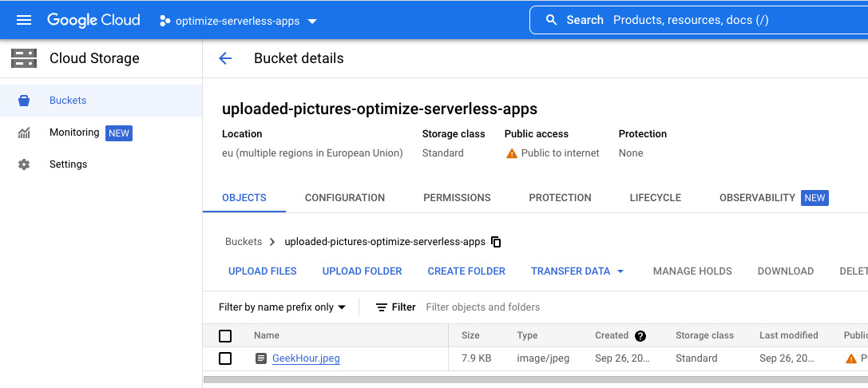868x388 pixels.
Task: Switch to the Lifecycle tab
Action: [x=655, y=198]
